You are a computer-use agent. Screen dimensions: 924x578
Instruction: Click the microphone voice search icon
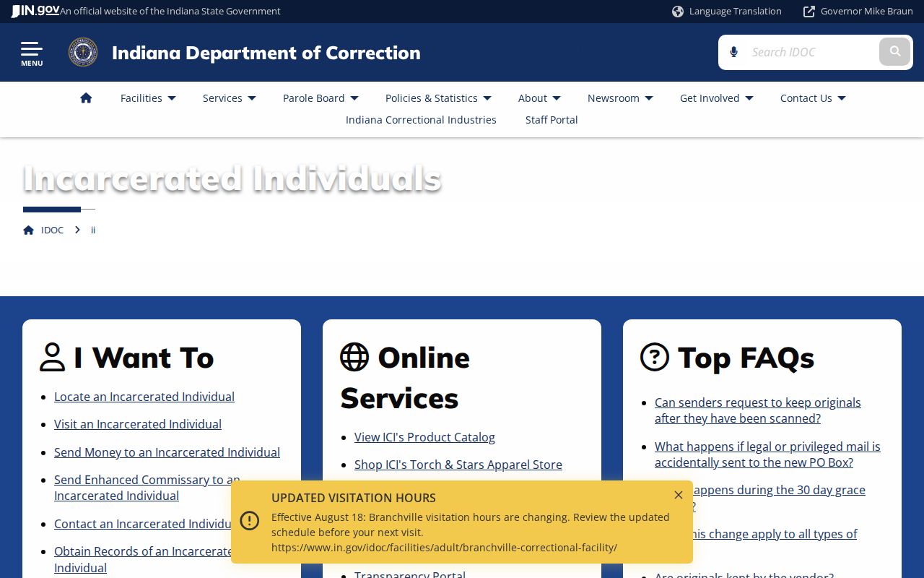coord(733,52)
